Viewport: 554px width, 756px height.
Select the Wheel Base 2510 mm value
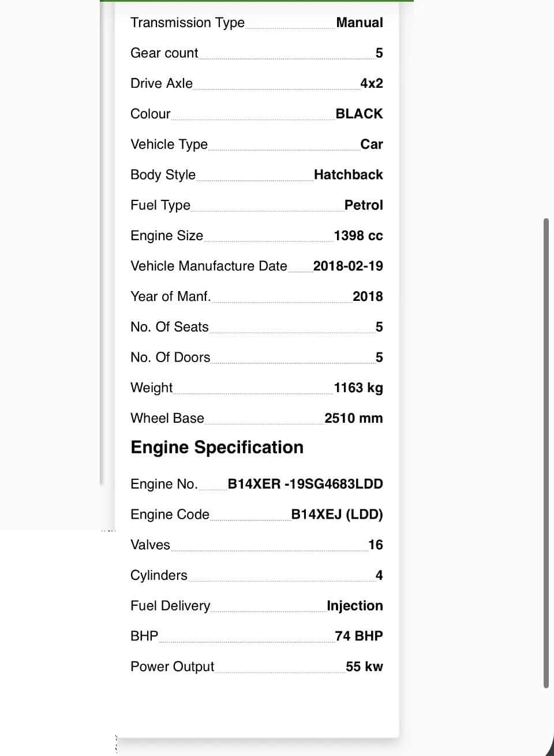354,418
